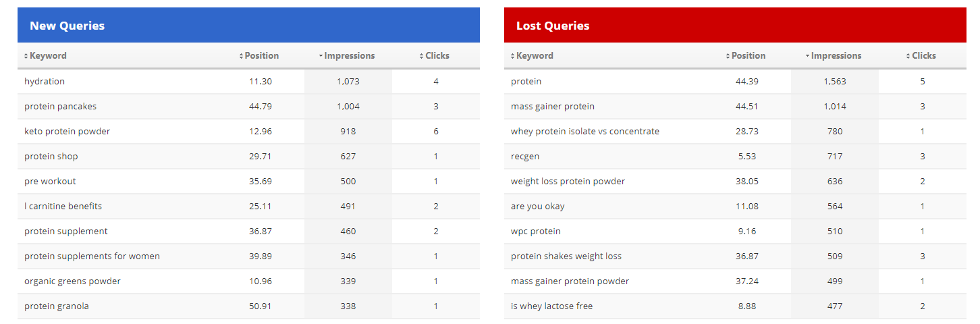
Task: Click sort arrows icon beside New Queries Clicks
Action: [422, 56]
